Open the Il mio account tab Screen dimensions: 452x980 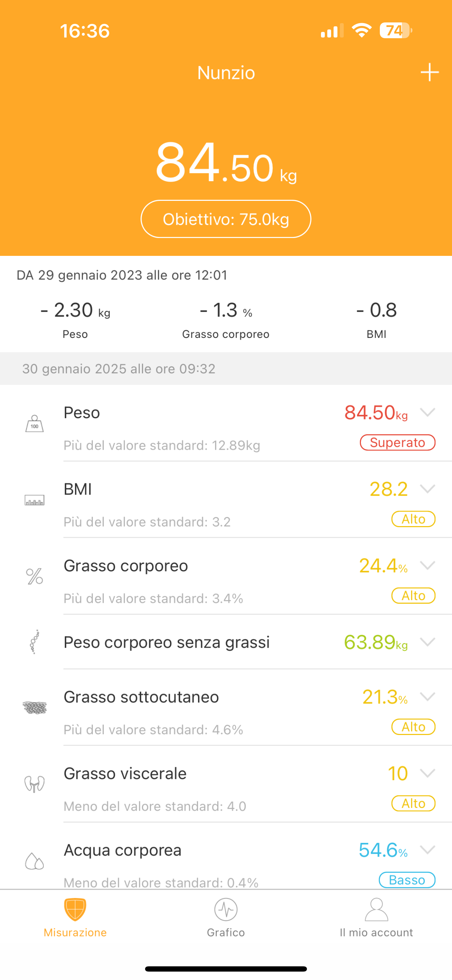[376, 917]
